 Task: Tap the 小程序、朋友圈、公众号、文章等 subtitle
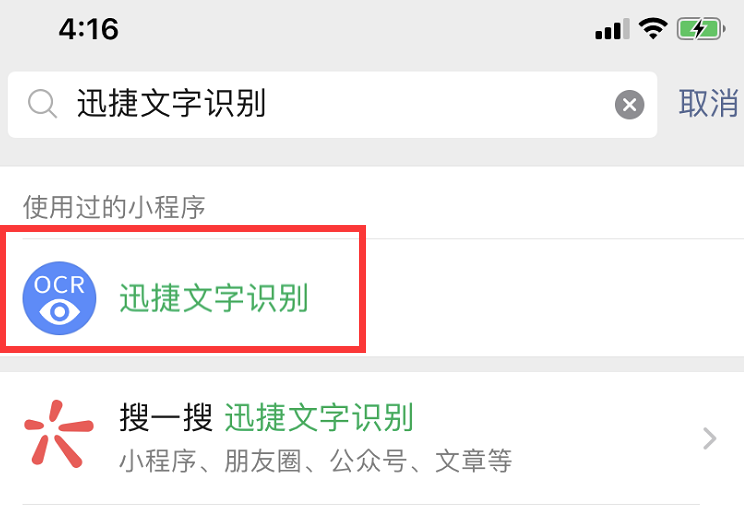(316, 461)
